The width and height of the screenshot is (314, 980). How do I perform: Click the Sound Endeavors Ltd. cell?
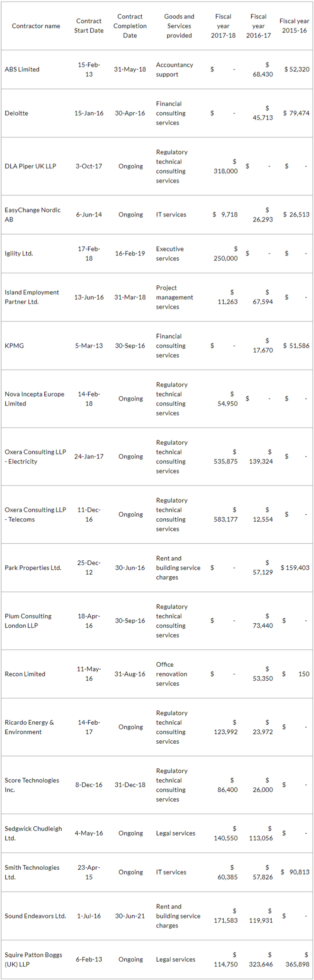pyautogui.click(x=35, y=916)
